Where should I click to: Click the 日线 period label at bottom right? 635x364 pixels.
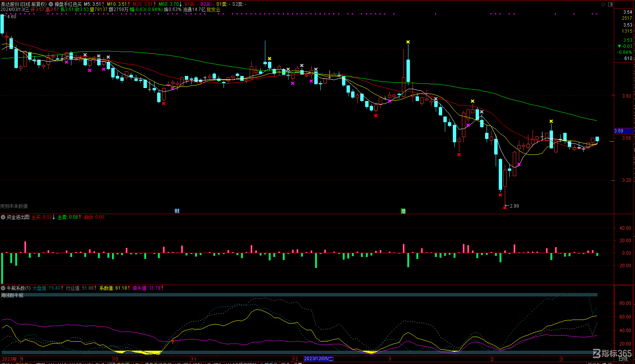click(623, 359)
